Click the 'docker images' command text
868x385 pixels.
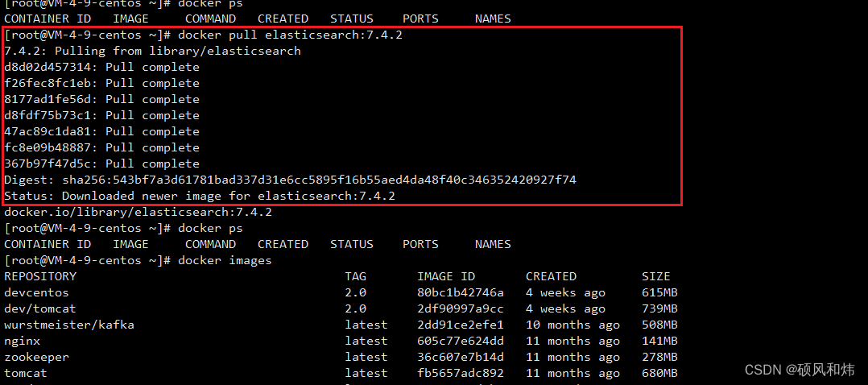click(225, 260)
